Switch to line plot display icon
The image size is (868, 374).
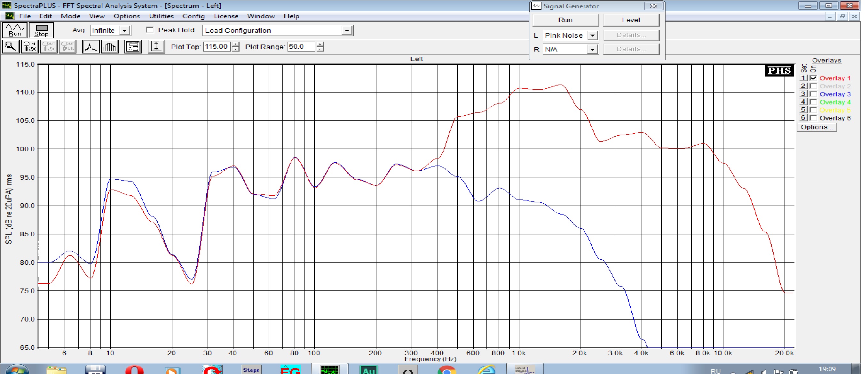pyautogui.click(x=91, y=46)
